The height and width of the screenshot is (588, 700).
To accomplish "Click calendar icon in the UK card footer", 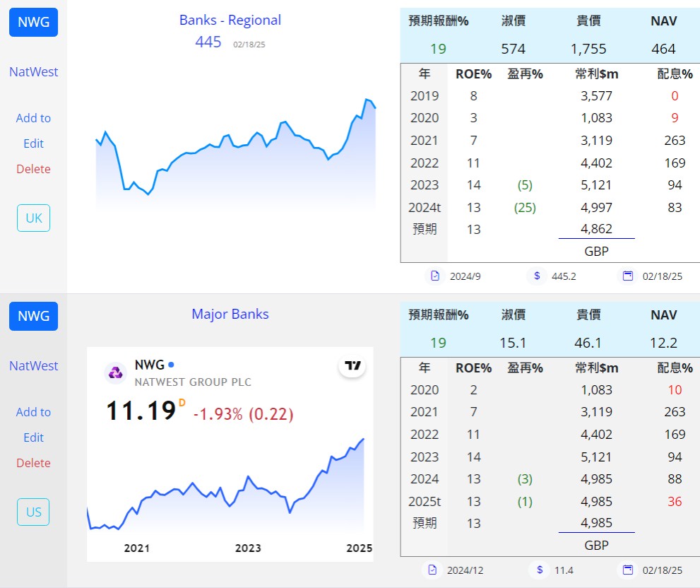I will [x=628, y=276].
